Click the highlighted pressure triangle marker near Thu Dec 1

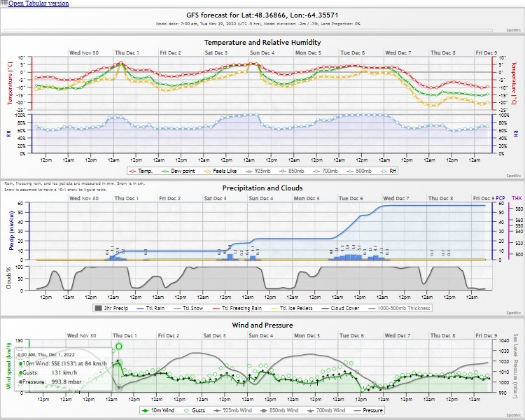pos(118,388)
